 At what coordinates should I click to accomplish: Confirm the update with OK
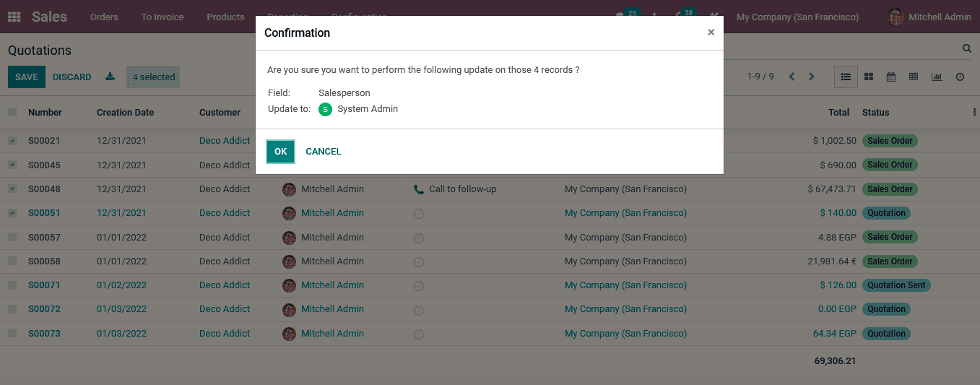pyautogui.click(x=280, y=152)
